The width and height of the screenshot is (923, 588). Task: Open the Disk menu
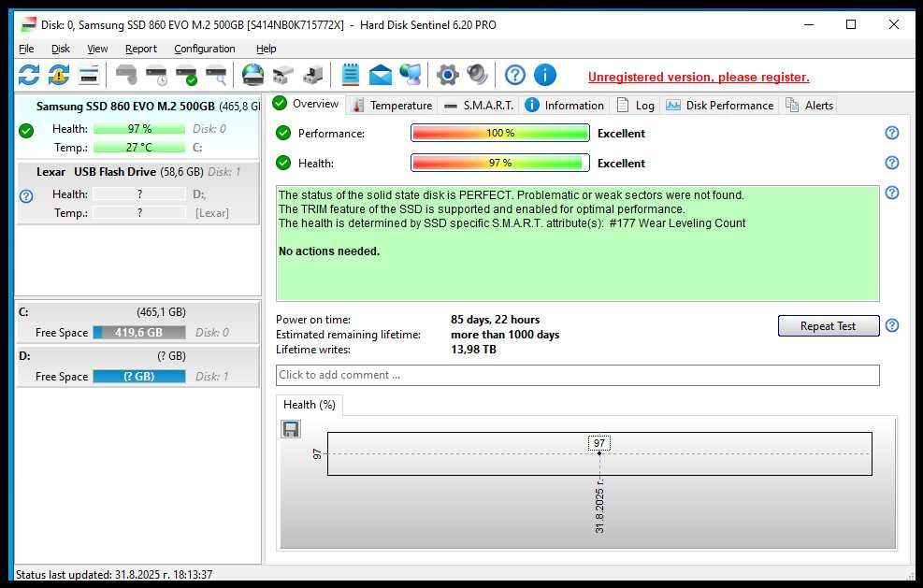(x=60, y=49)
